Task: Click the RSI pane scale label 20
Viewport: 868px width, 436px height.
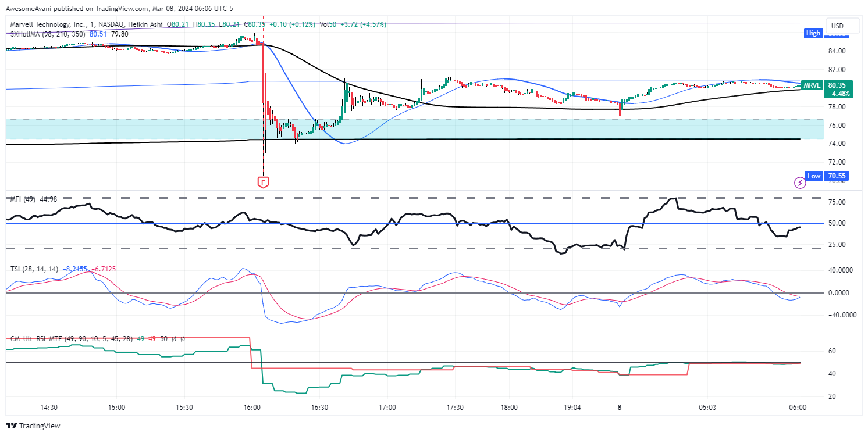Action: 832,396
